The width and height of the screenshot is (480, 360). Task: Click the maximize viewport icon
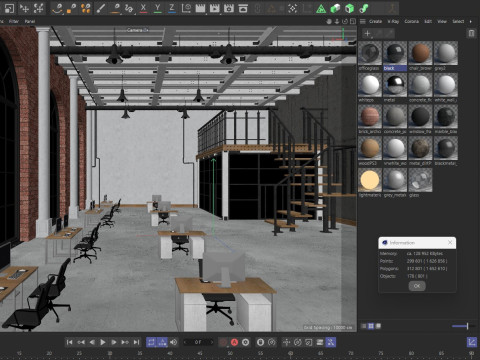353,21
